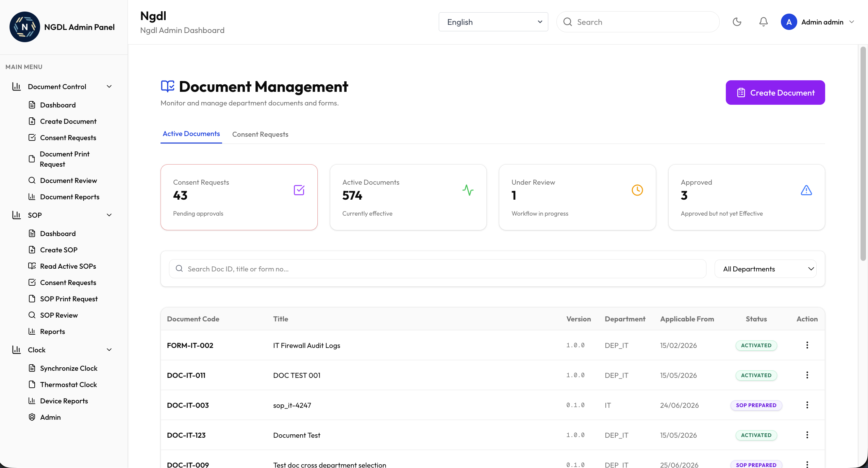This screenshot has height=468, width=868.
Task: Open Document Print Request menu item
Action: [x=65, y=159]
